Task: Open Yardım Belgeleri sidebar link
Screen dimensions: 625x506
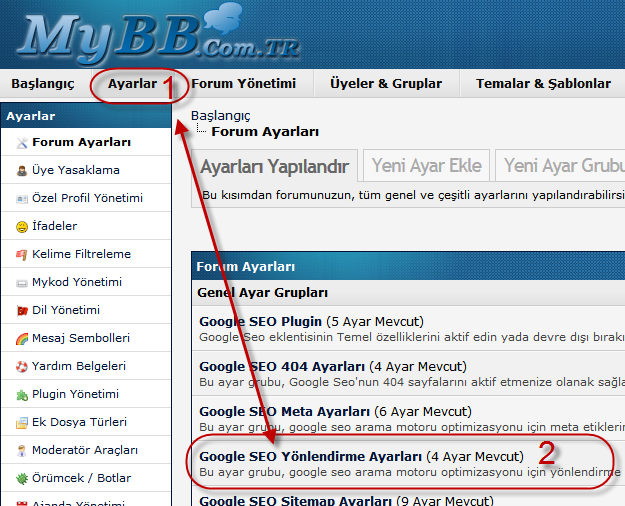Action: click(79, 366)
